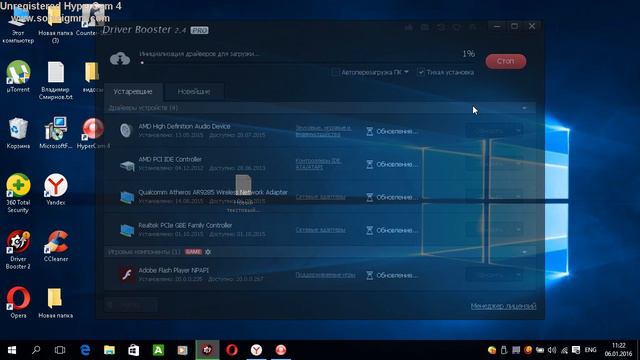This screenshot has width=640, height=360.
Task: Click the Adobe Flash Player NPAPI icon
Action: 127,275
